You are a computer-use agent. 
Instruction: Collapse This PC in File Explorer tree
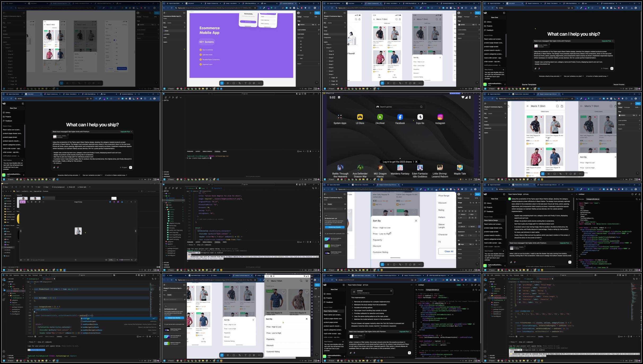[3, 229]
